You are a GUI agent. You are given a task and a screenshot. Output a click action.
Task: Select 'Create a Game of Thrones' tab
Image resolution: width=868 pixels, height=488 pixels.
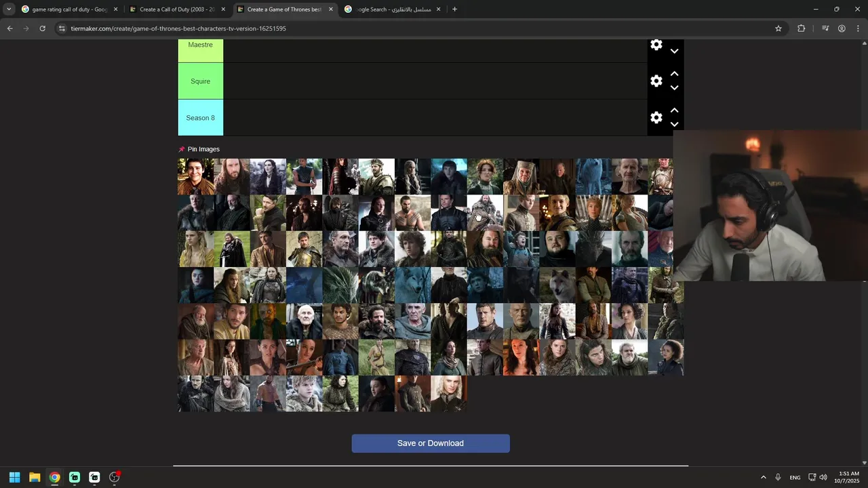pyautogui.click(x=284, y=9)
